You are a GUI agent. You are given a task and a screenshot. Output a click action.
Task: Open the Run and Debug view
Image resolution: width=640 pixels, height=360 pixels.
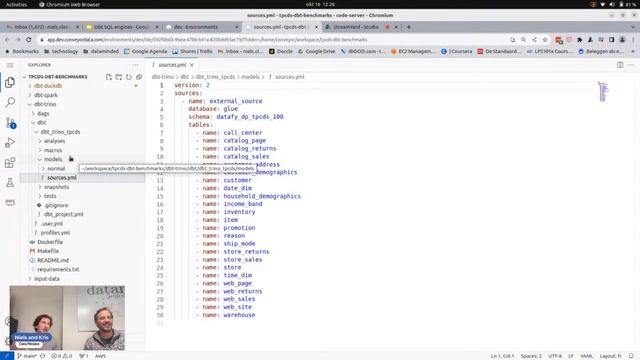10,142
